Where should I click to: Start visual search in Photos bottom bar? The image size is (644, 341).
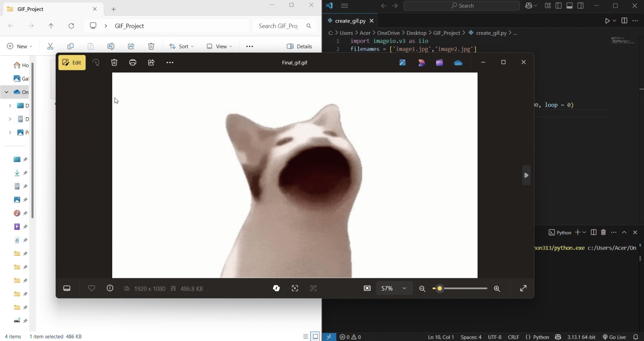(x=295, y=288)
